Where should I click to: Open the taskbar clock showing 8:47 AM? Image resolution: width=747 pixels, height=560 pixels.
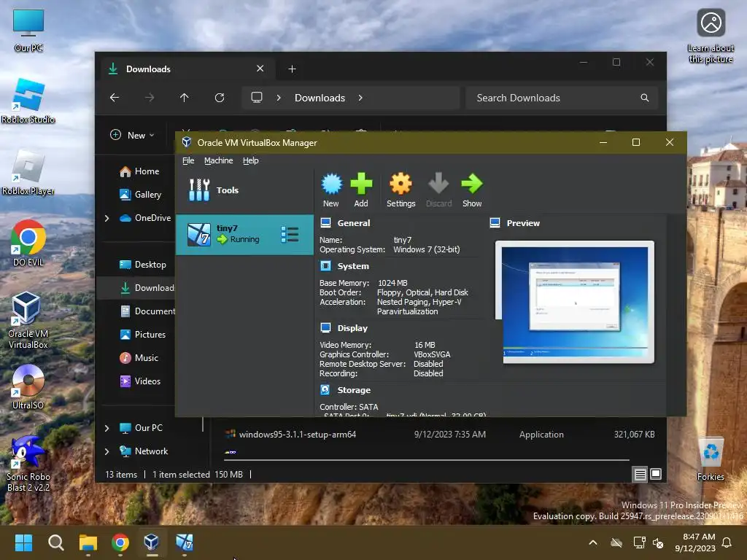click(695, 542)
